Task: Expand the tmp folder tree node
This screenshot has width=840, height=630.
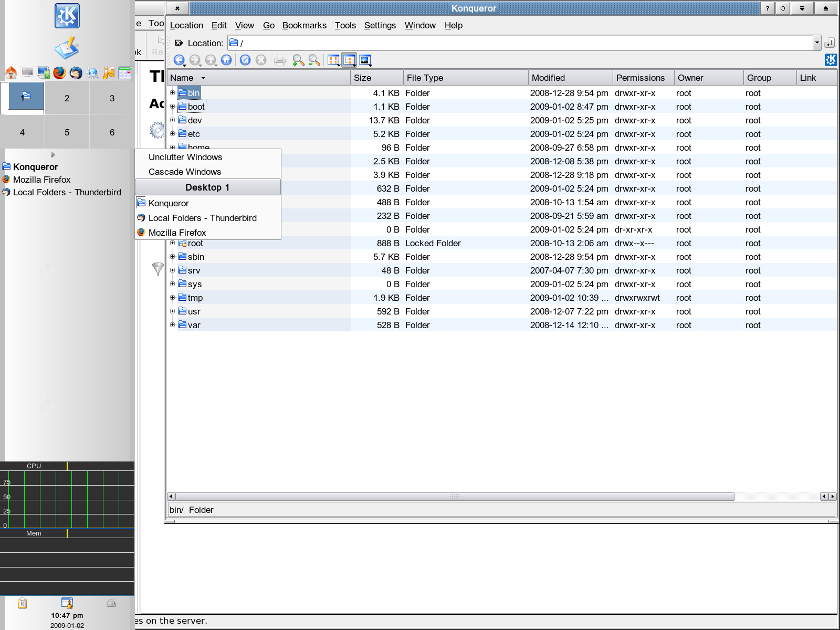Action: click(x=172, y=298)
